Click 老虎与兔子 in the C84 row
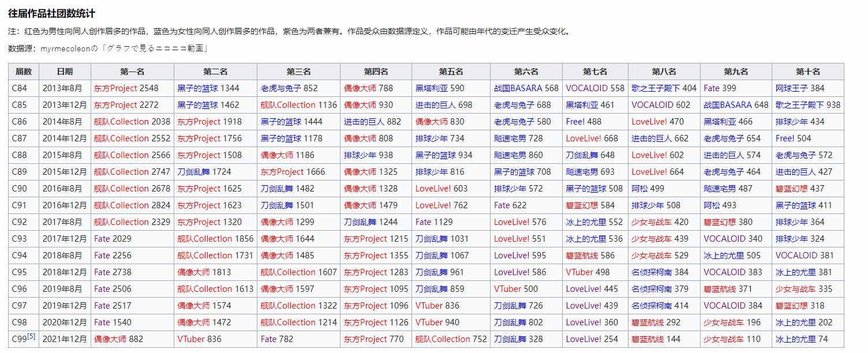The height and width of the screenshot is (353, 868). [280, 88]
